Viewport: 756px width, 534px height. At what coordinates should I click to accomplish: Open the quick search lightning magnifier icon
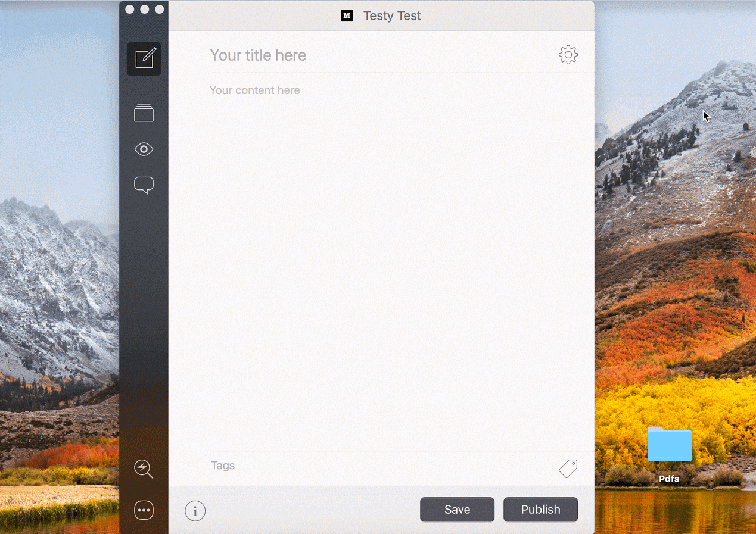pos(144,469)
